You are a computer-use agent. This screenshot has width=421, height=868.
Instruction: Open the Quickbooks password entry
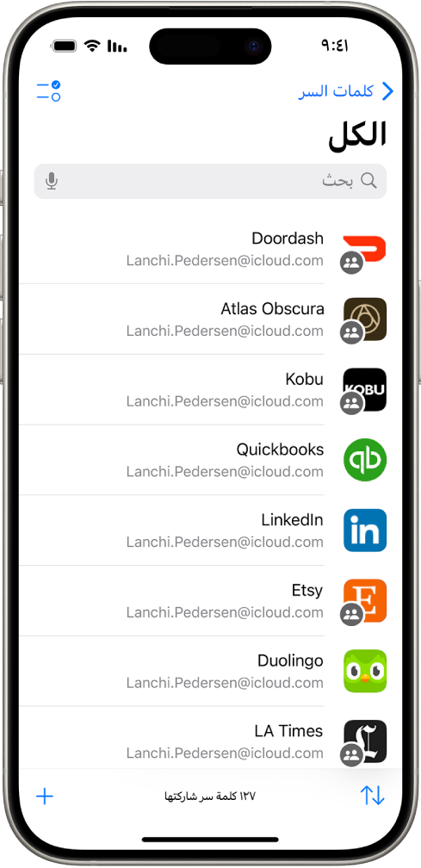click(210, 460)
